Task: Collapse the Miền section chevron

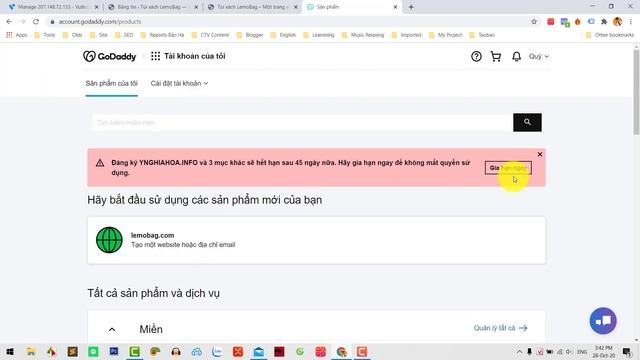Action: 112,329
